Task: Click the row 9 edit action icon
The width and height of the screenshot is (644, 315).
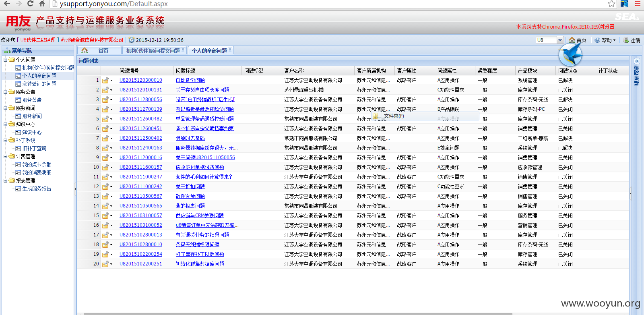Action: pos(105,157)
